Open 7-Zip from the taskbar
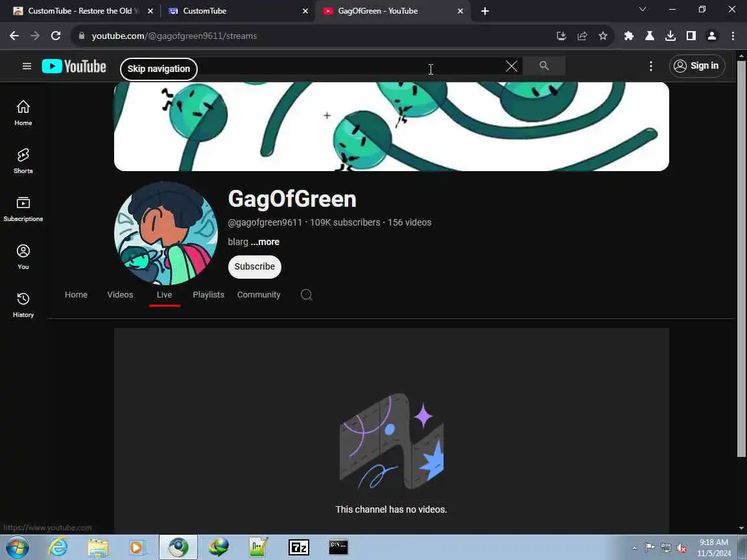 [x=299, y=548]
